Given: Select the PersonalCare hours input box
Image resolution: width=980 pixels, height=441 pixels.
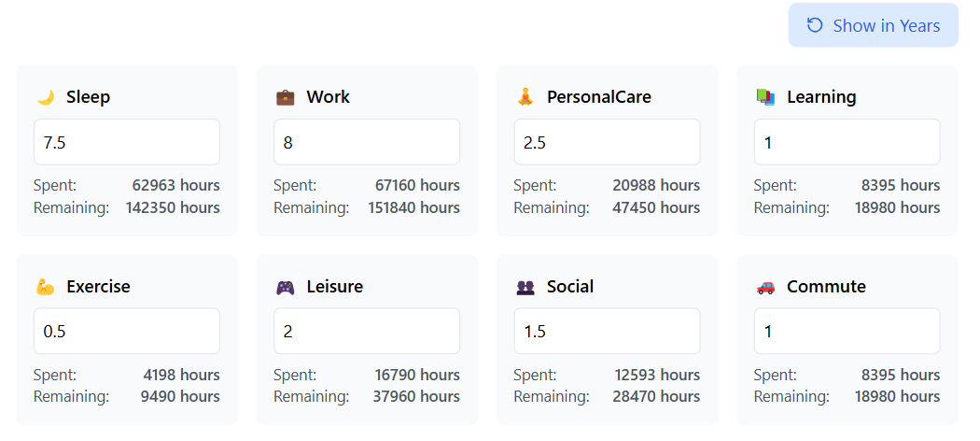Looking at the screenshot, I should [607, 142].
